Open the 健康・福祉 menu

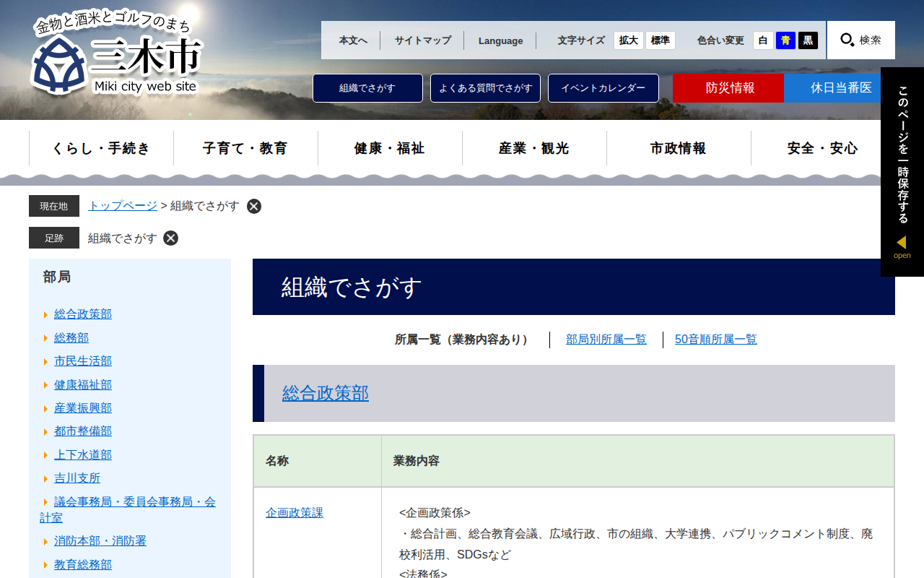pos(390,148)
